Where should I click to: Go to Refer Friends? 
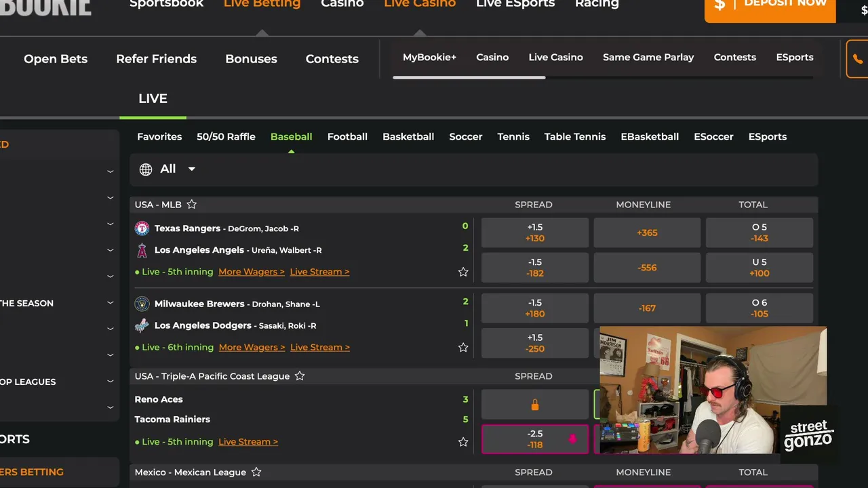[156, 59]
